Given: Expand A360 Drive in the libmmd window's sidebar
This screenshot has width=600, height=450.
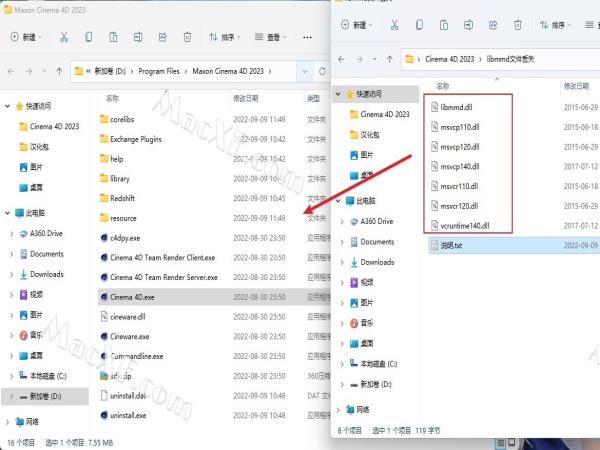Looking at the screenshot, I should (342, 222).
